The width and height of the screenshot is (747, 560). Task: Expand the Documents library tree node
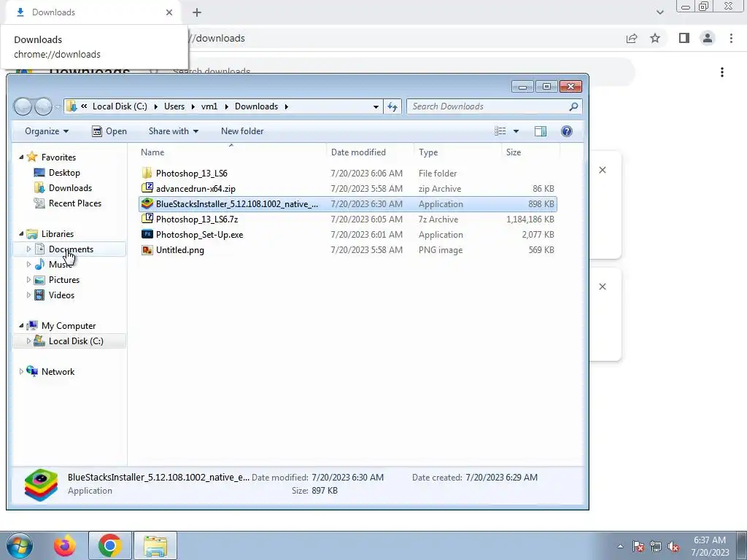pos(28,249)
